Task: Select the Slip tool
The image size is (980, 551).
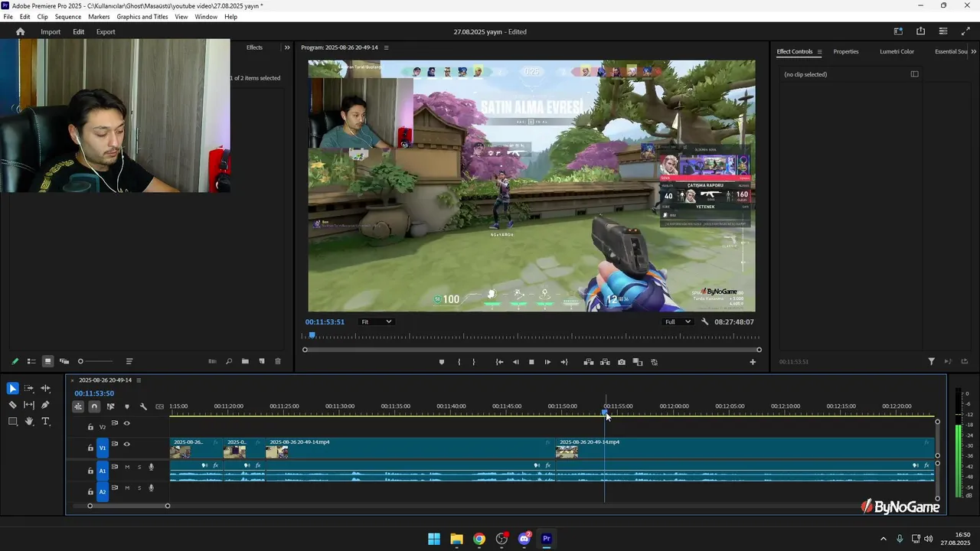Action: 29,405
